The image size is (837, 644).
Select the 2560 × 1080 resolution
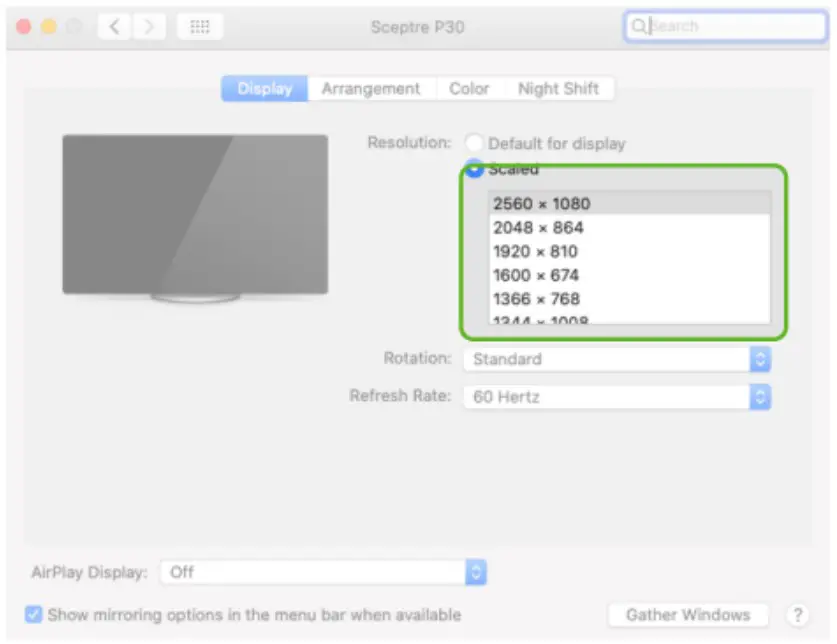[540, 203]
